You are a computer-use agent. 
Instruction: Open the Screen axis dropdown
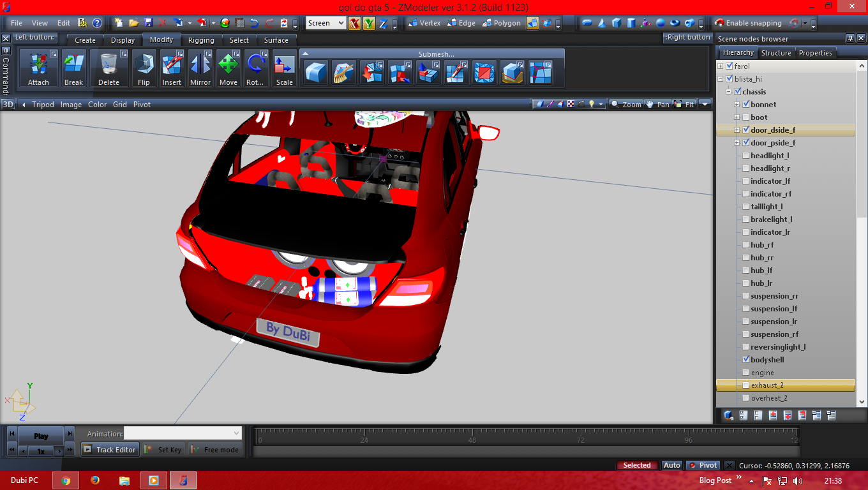click(341, 23)
